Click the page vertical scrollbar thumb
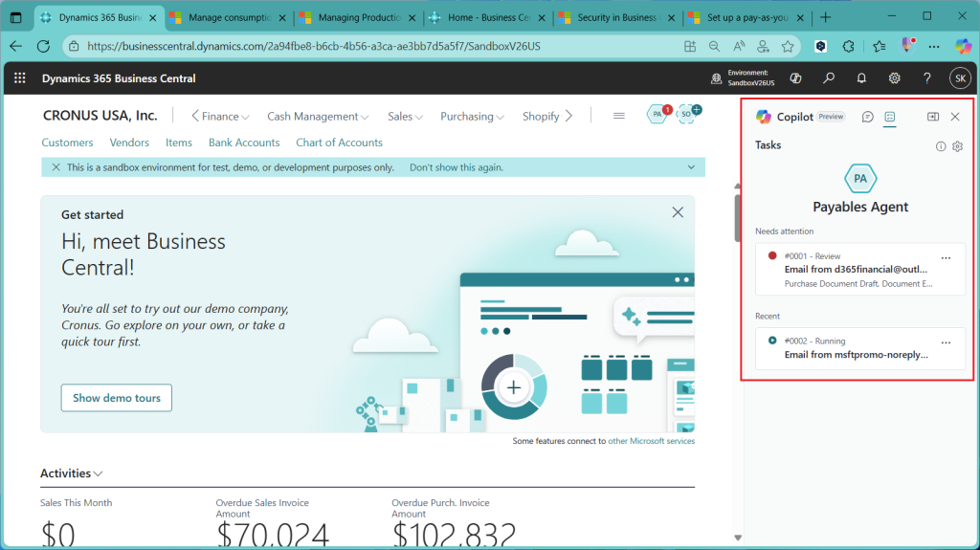This screenshot has height=550, width=980. [738, 217]
